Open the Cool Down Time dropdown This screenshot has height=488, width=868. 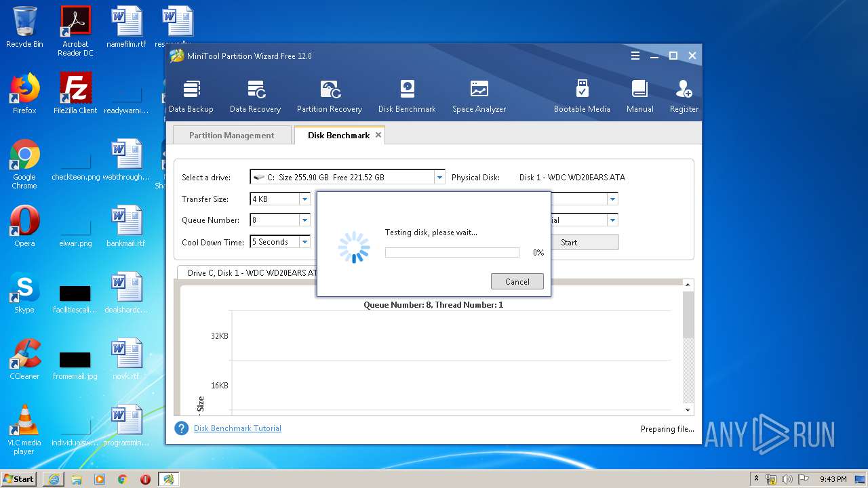click(x=304, y=242)
